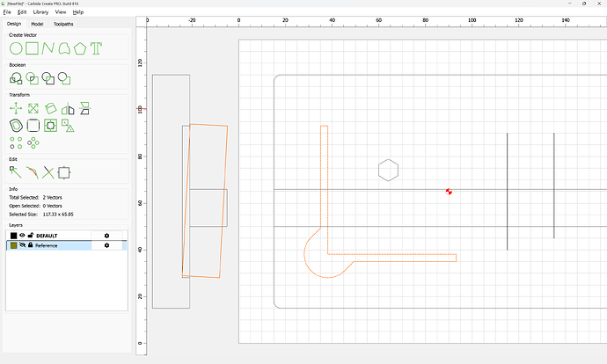The width and height of the screenshot is (607, 364).
Task: Choose the Polyline drawing tool
Action: point(48,48)
